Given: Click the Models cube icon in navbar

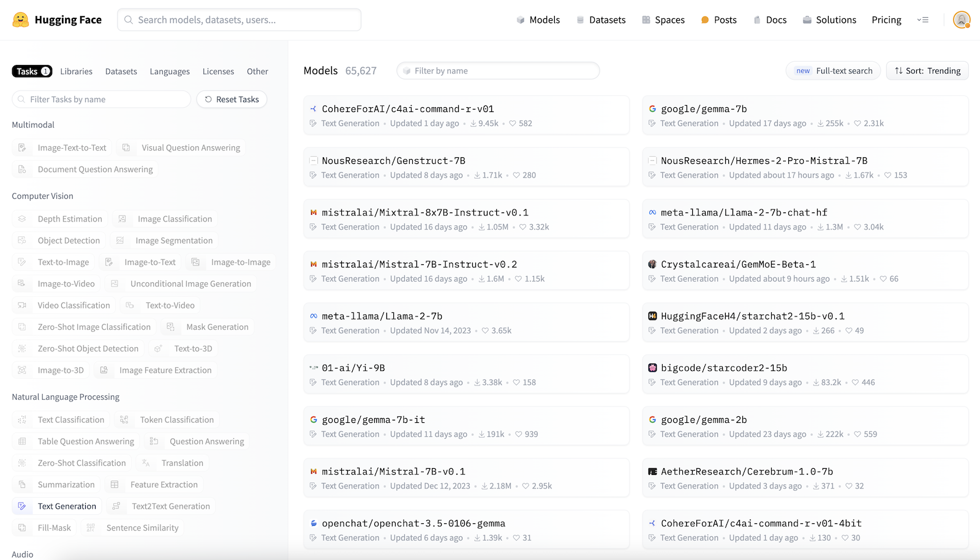Looking at the screenshot, I should [x=521, y=20].
